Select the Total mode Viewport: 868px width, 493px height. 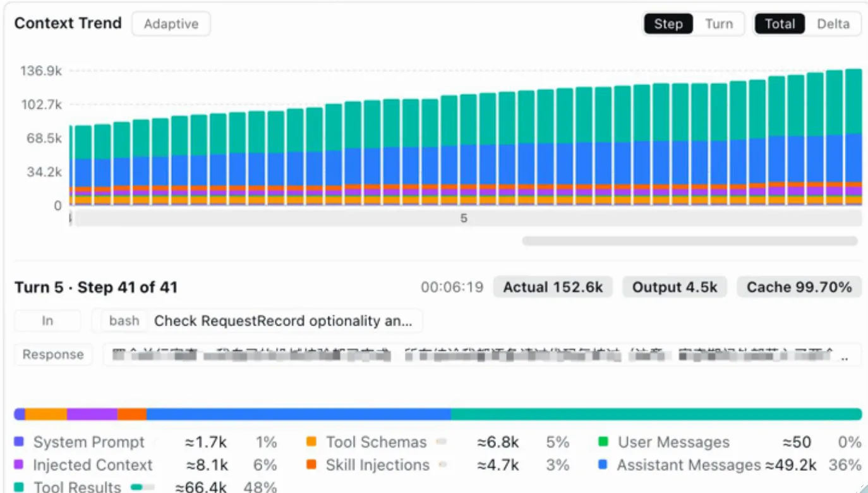(780, 24)
